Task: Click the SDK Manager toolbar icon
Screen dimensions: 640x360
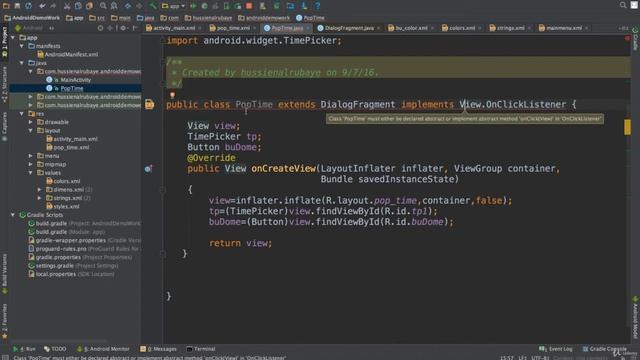Action: point(304,6)
